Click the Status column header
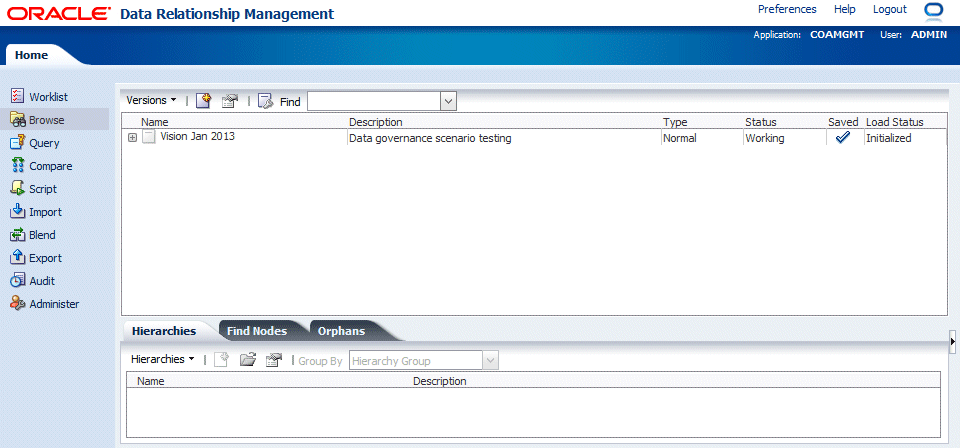The image size is (960, 448). click(760, 122)
